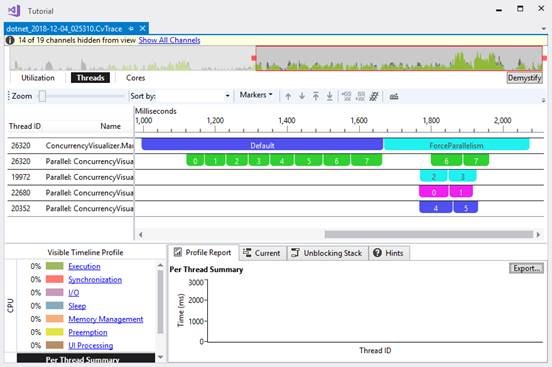This screenshot has width=552, height=367.
Task: Click the Export button
Action: 526,268
